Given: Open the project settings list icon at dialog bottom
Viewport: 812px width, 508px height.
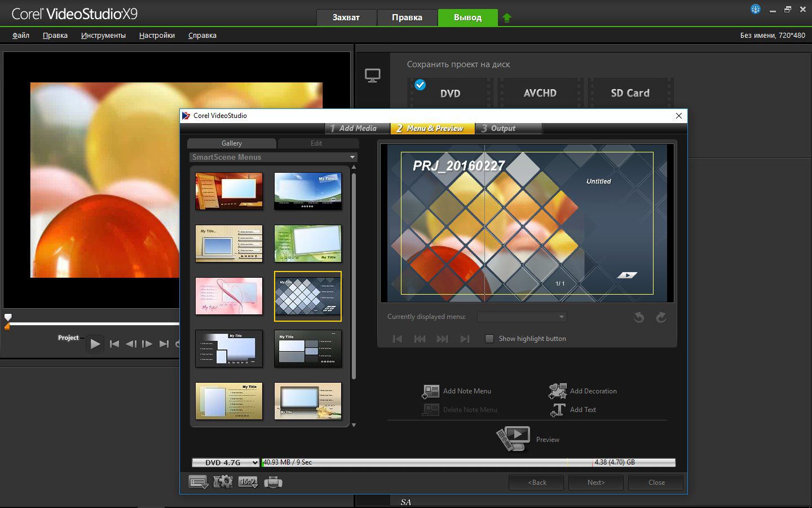Looking at the screenshot, I should tap(198, 482).
